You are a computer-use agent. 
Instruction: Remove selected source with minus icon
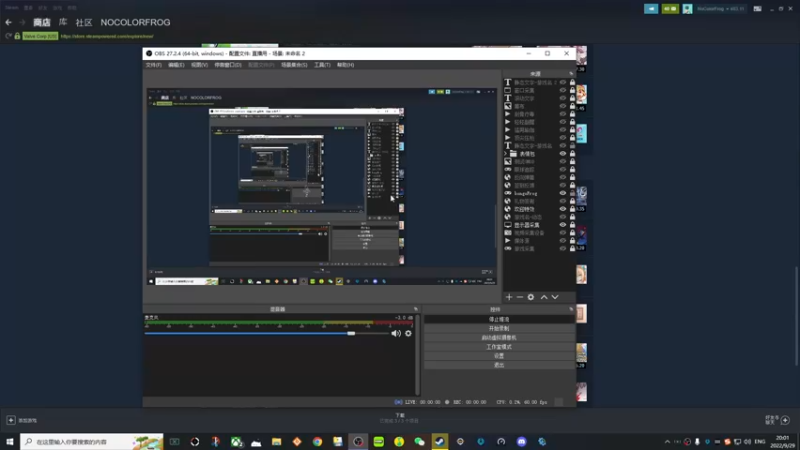(519, 297)
